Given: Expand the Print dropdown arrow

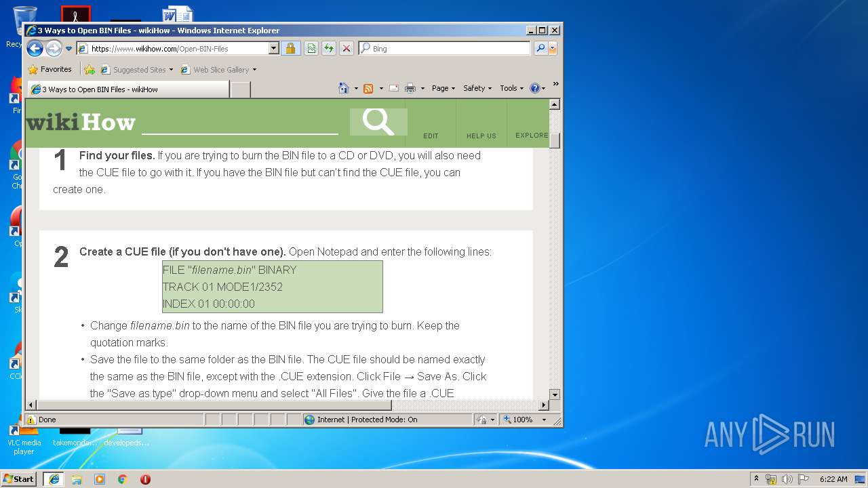Looking at the screenshot, I should click(x=422, y=89).
